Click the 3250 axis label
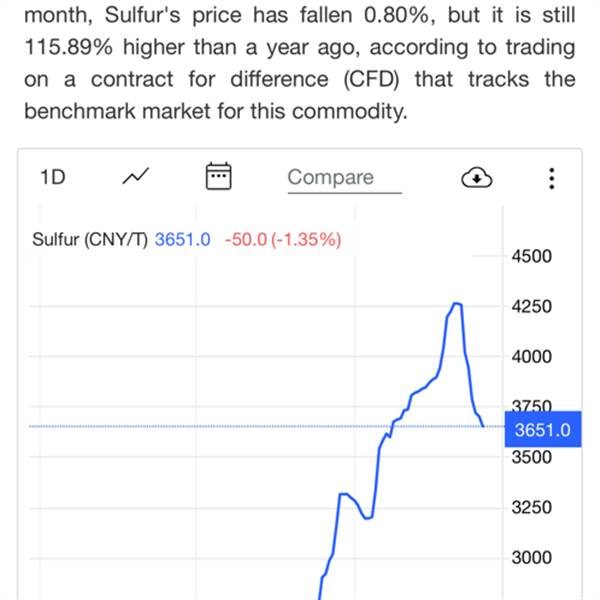The width and height of the screenshot is (600, 600). 531,507
